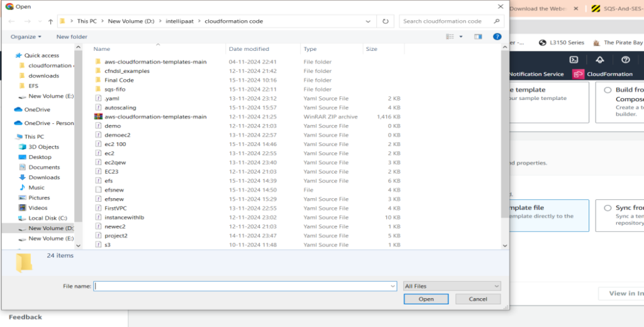The height and width of the screenshot is (327, 644).
Task: Toggle the preview pane icon
Action: tap(478, 37)
